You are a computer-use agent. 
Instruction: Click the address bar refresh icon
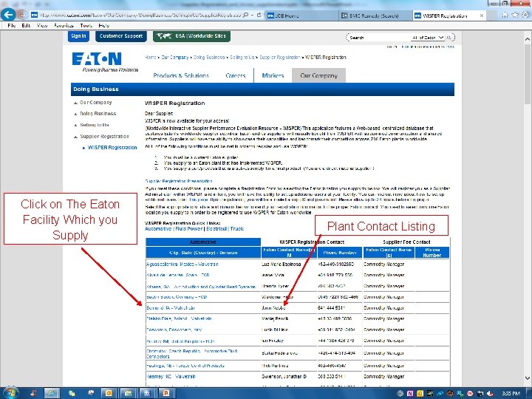[259, 15]
